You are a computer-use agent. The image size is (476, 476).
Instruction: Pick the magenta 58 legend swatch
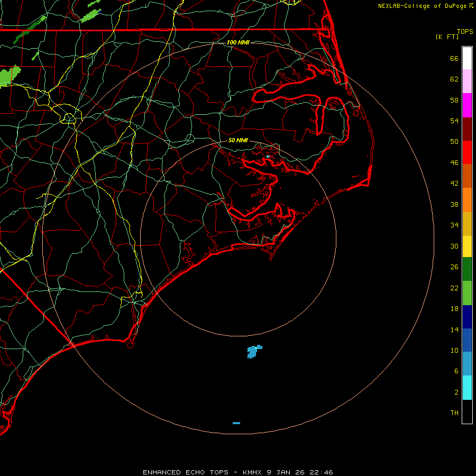(467, 105)
